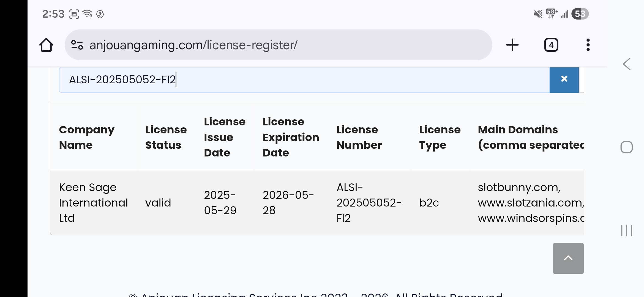Sort by License Status column header
The width and height of the screenshot is (644, 297).
(x=166, y=137)
